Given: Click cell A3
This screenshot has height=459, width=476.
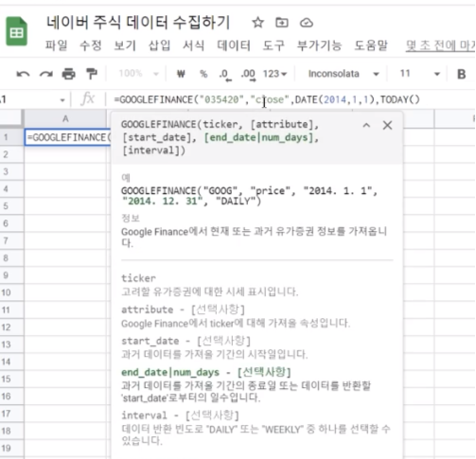Looking at the screenshot, I should click(65, 171).
